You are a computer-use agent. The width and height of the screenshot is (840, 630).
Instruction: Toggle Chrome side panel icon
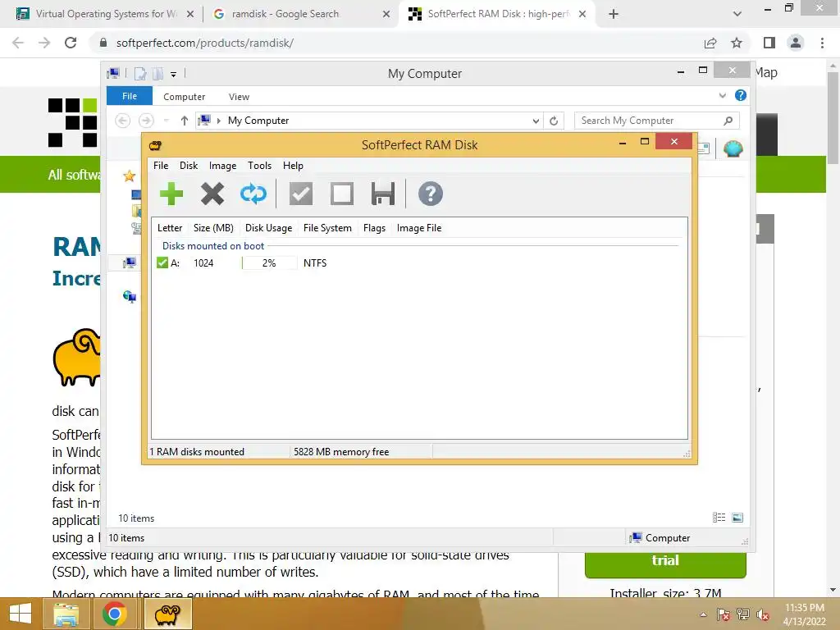point(769,43)
